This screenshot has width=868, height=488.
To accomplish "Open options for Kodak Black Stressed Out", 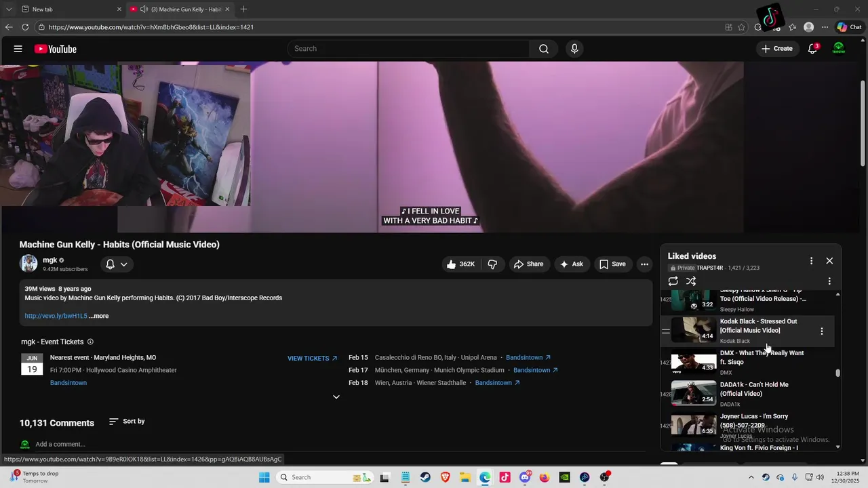I will tap(822, 331).
